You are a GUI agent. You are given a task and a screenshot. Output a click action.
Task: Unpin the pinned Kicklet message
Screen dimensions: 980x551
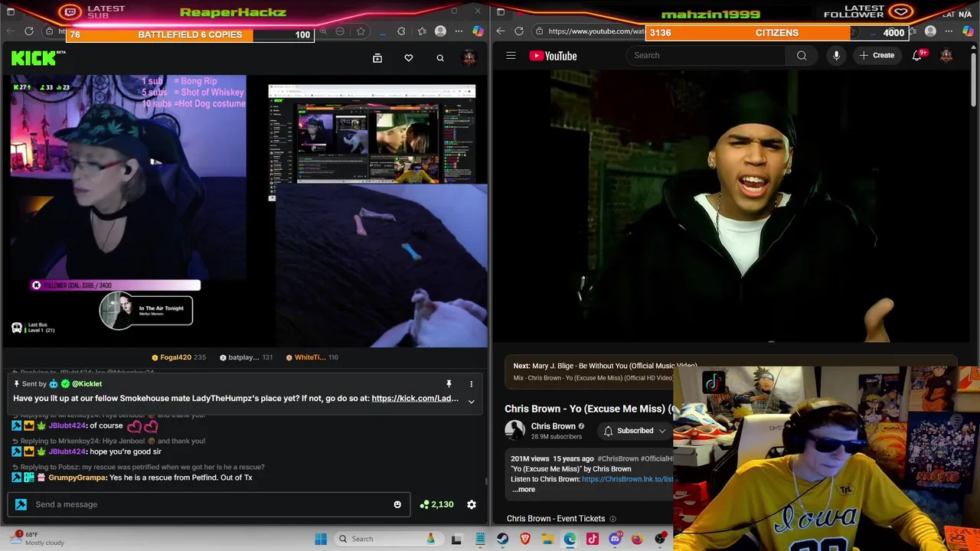pyautogui.click(x=449, y=383)
